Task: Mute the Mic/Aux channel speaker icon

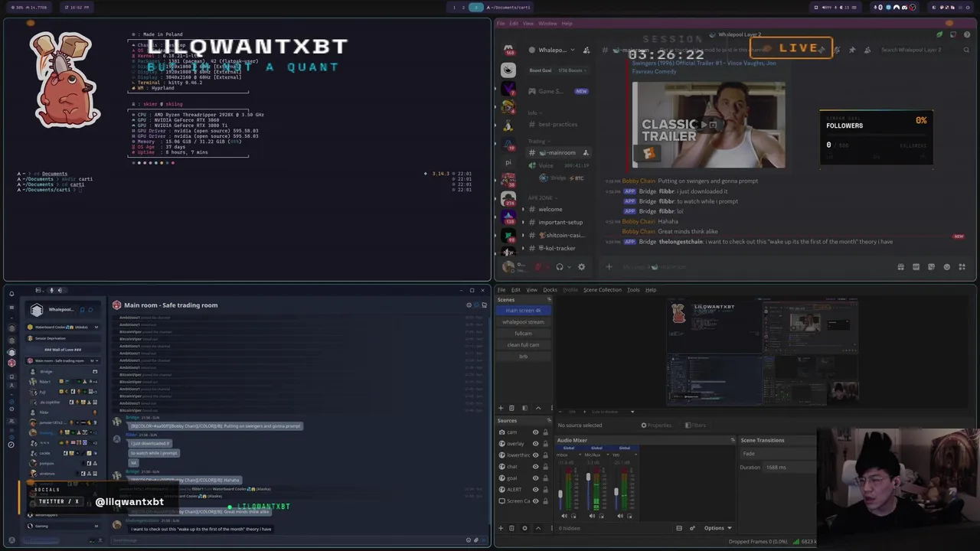Action: [592, 516]
